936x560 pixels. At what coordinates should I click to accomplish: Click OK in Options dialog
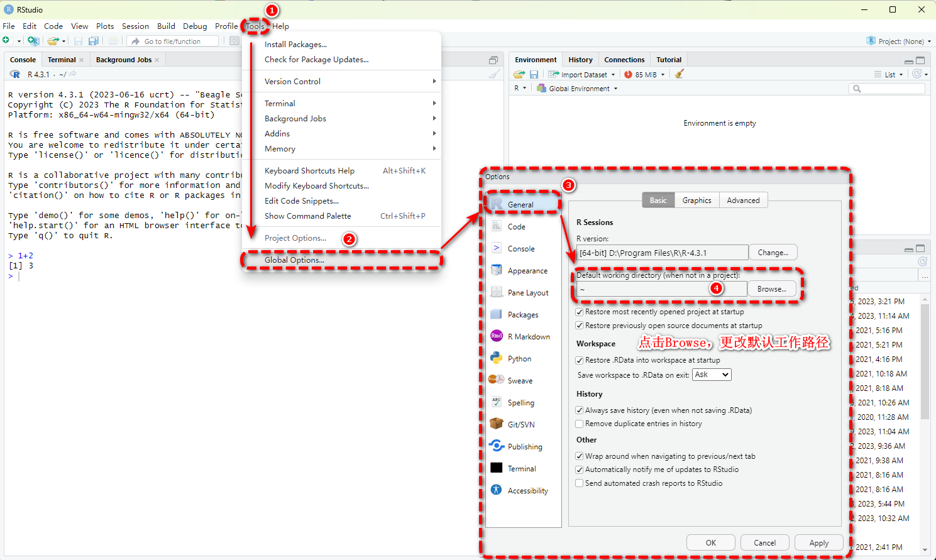pos(710,542)
